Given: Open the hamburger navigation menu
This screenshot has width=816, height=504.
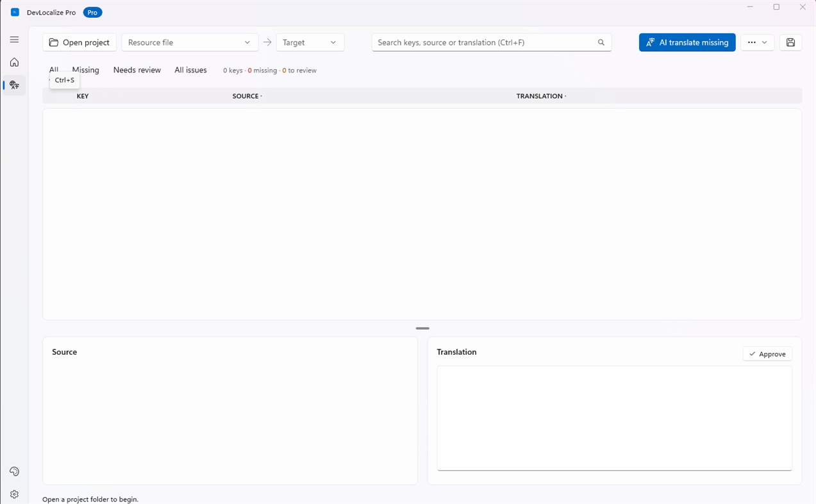Looking at the screenshot, I should (14, 40).
